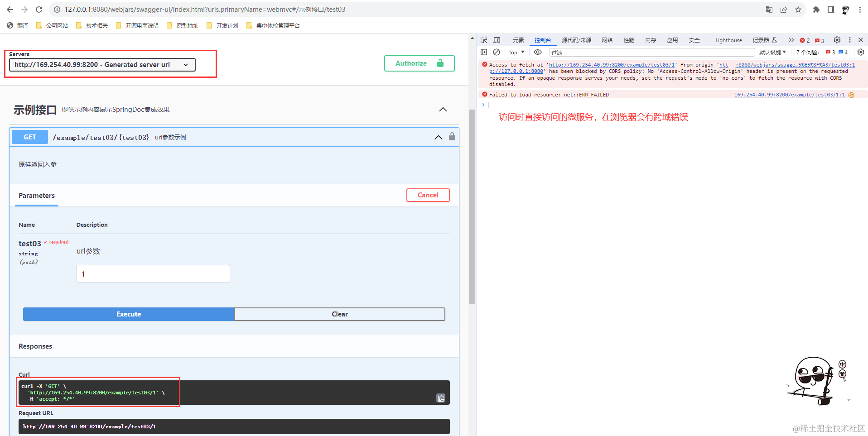Switch to DevTools 应用 tab

click(672, 40)
